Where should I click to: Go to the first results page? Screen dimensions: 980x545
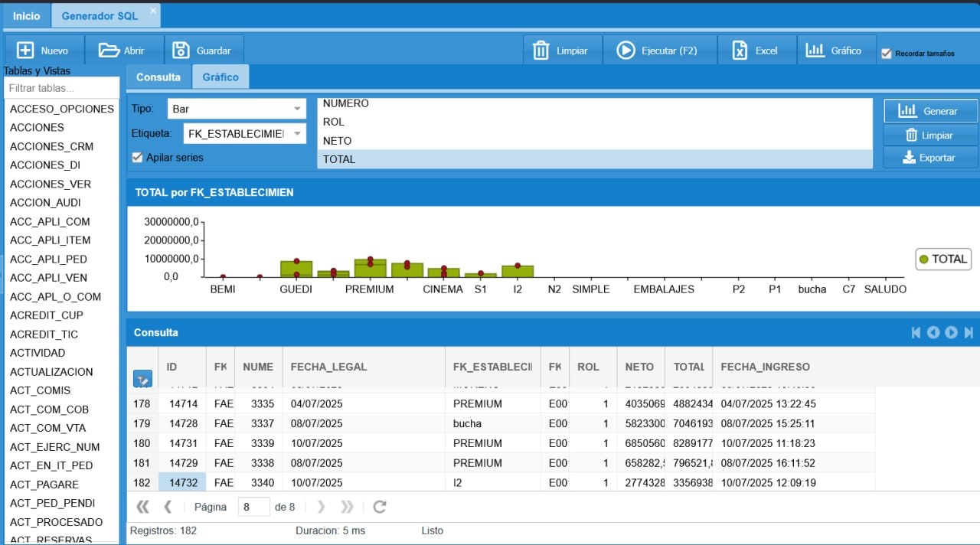[142, 507]
